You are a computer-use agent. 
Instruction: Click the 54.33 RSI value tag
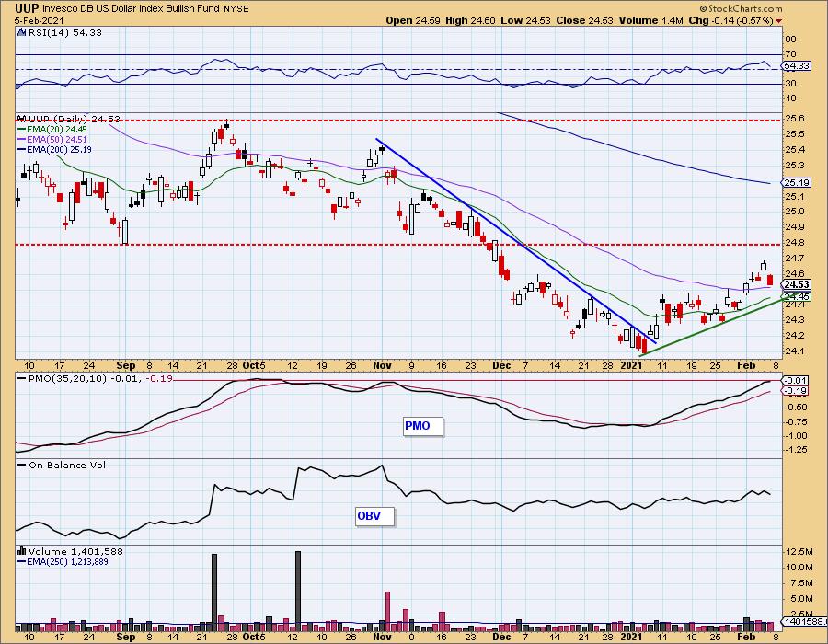point(797,66)
